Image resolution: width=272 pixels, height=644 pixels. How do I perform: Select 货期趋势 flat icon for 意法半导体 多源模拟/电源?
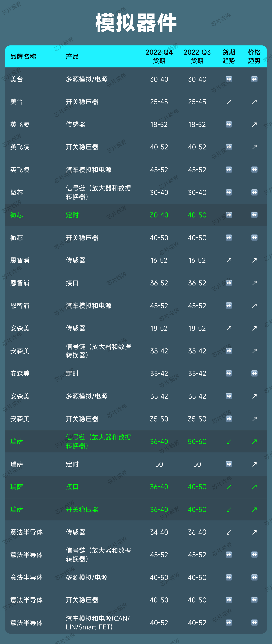(x=229, y=577)
